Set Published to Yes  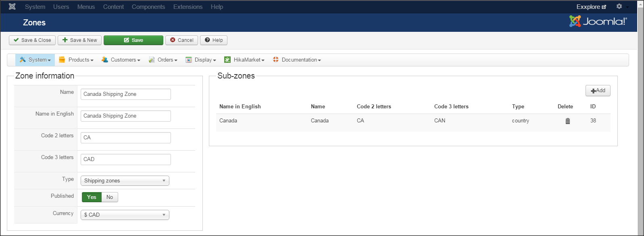(x=92, y=197)
